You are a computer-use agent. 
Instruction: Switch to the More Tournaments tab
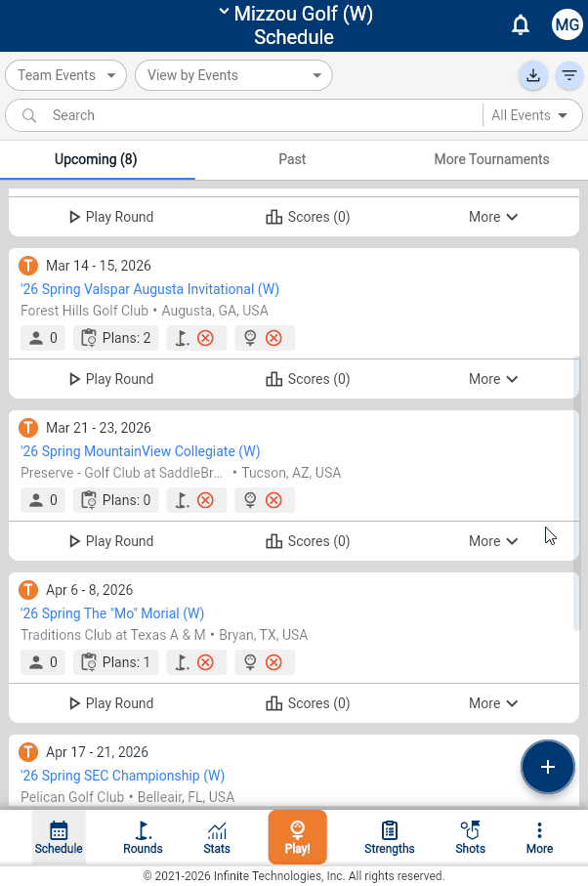click(x=491, y=159)
